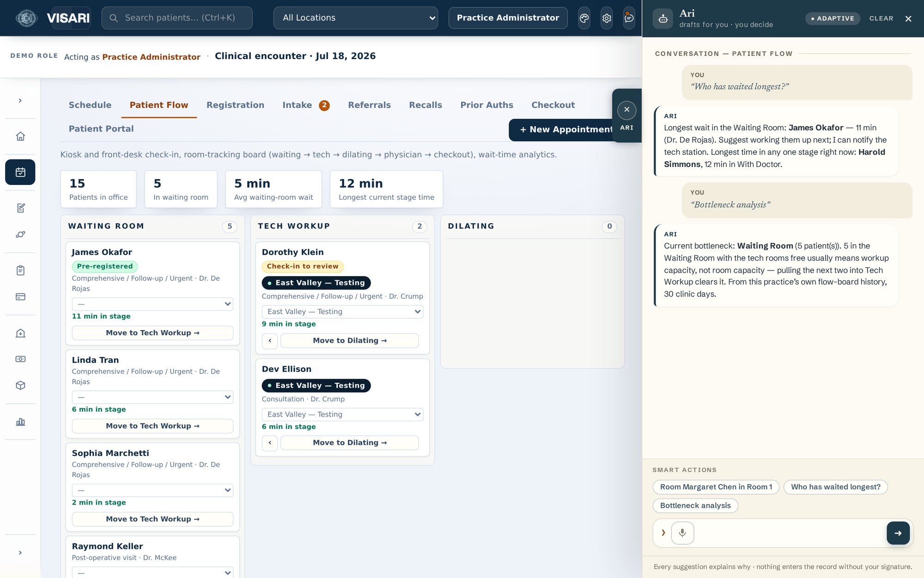The image size is (924, 578).
Task: Toggle the Adaptive mode pill
Action: [x=833, y=18]
